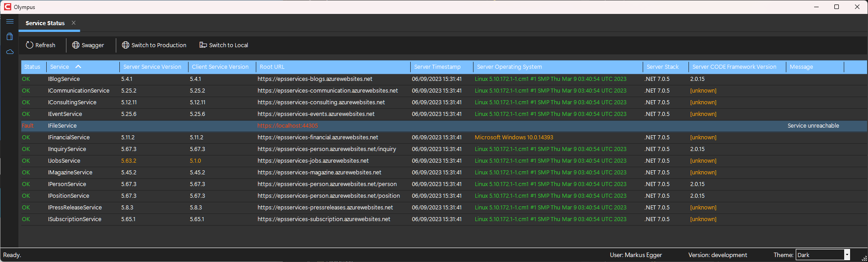Open Swagger from the toolbar
Viewport: 868px width, 262px height.
(x=88, y=45)
